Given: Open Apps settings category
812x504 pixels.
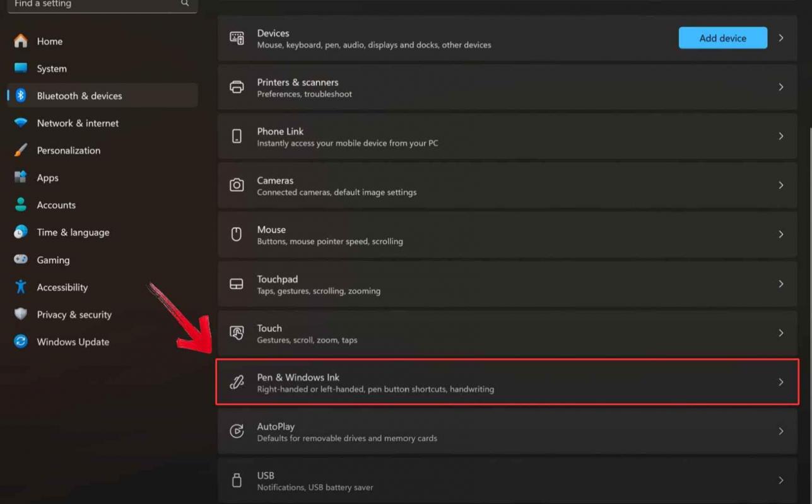Looking at the screenshot, I should pos(102,177).
